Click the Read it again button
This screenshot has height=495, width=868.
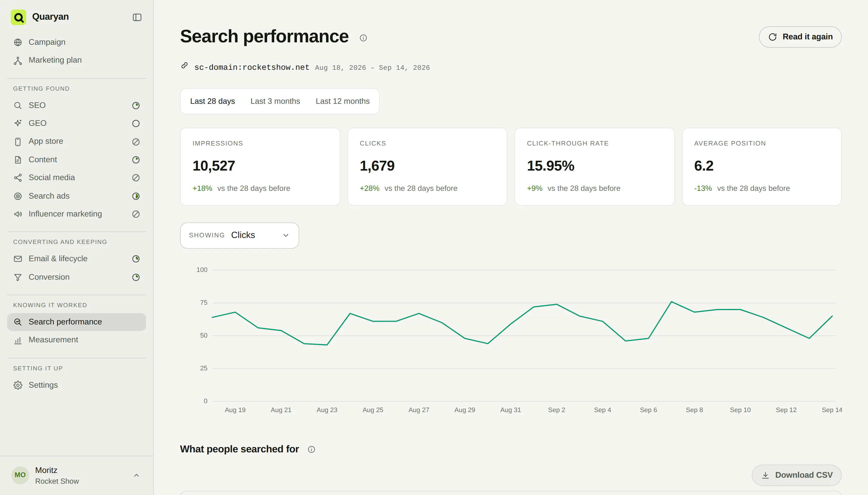pos(800,37)
